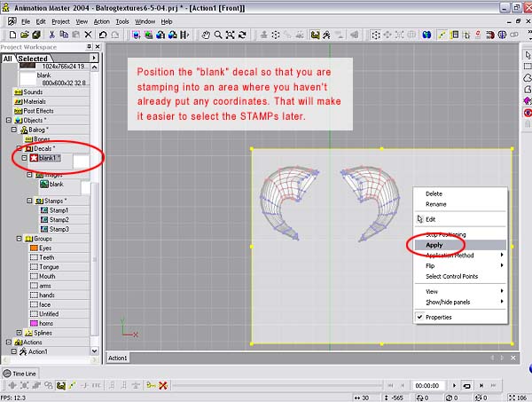Screen dimensions: 532x402
Task: Select the hand Move view tool
Action: (x=206, y=35)
